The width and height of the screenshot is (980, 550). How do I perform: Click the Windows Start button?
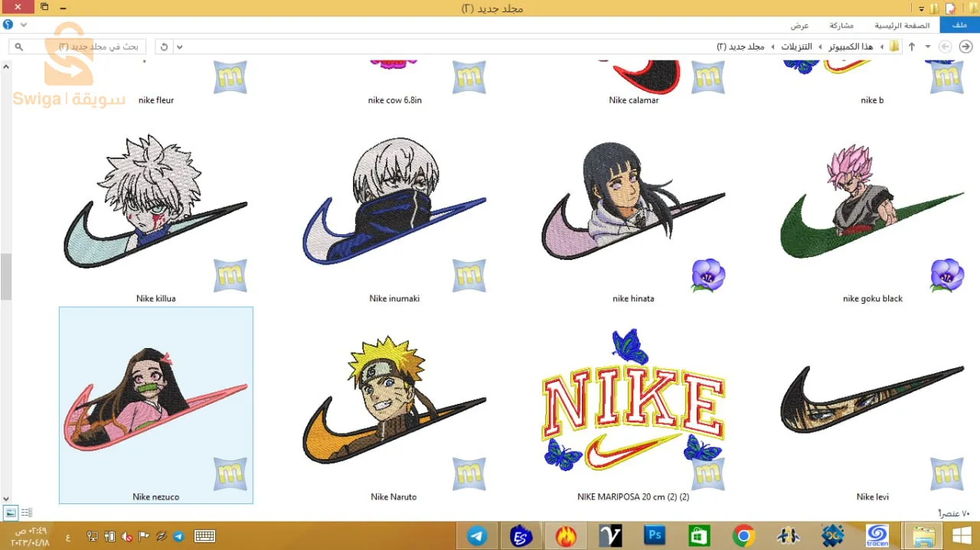[x=962, y=535]
